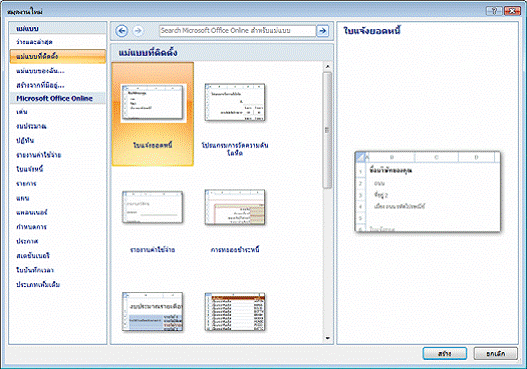Click the search go arrow button
This screenshot has width=527, height=369.
(x=322, y=31)
